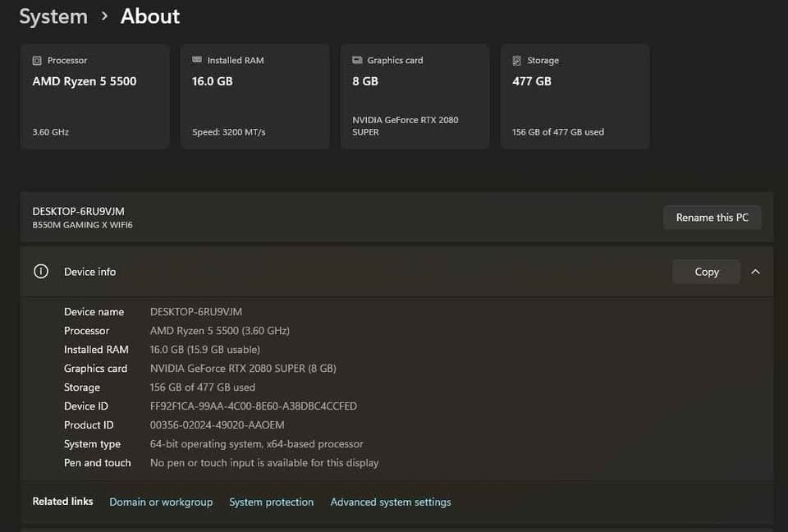Click the Pen and touch label
Viewport: 788px width, 532px height.
98,462
